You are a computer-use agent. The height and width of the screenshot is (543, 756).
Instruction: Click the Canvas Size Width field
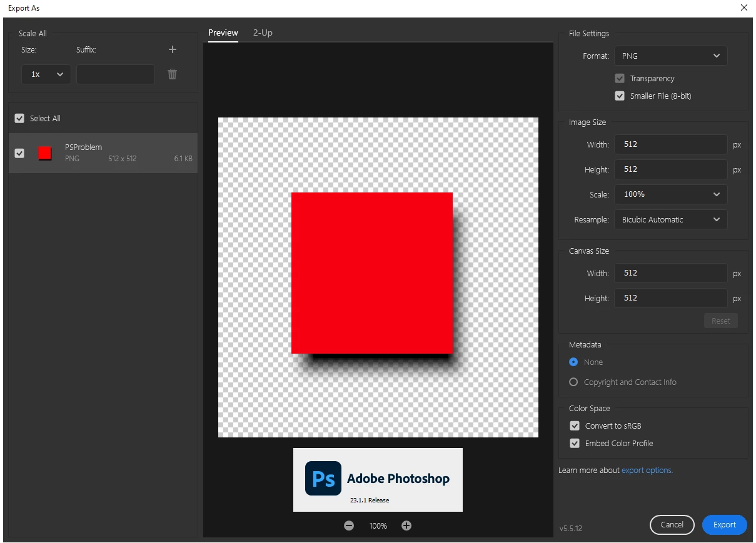[x=671, y=273]
